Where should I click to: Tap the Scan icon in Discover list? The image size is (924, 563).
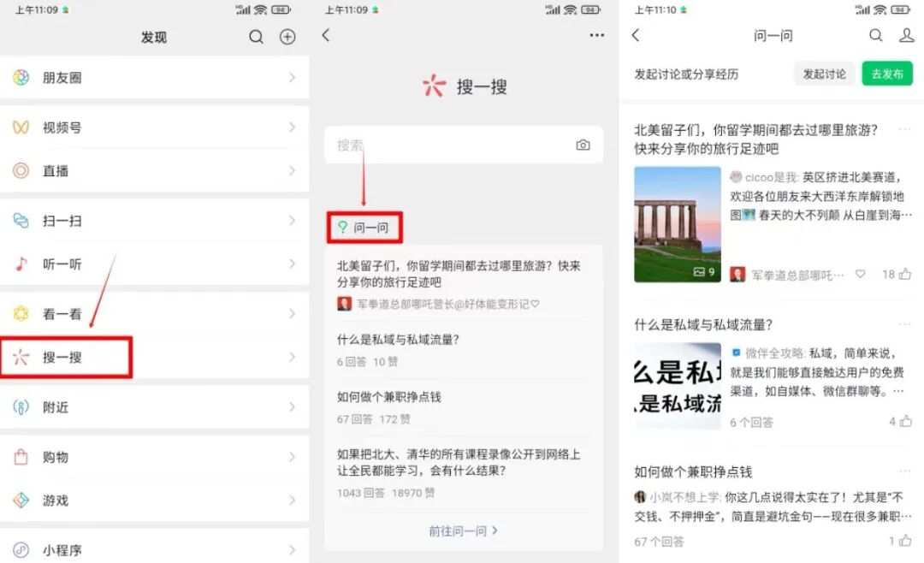[x=21, y=221]
